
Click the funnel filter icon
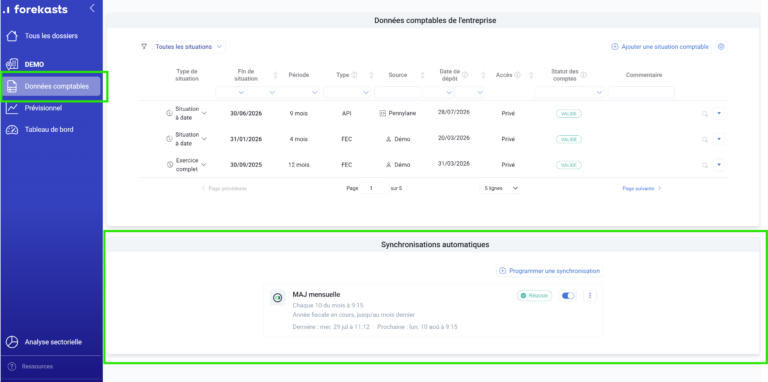tap(144, 47)
